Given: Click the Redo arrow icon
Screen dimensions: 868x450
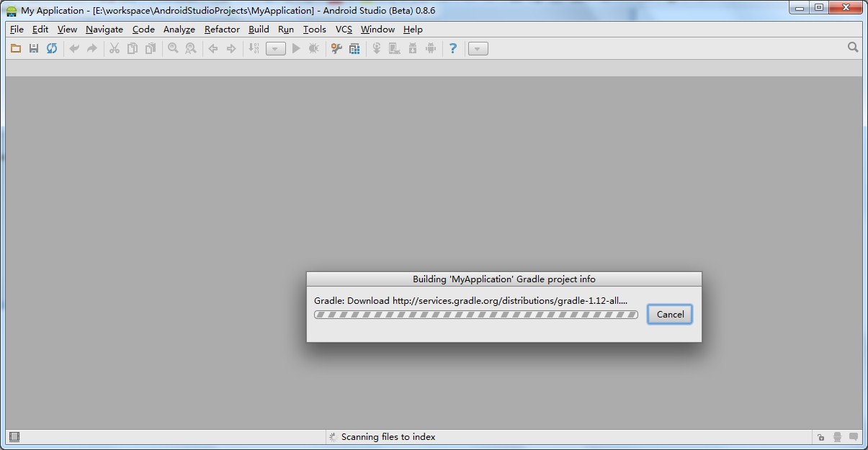Looking at the screenshot, I should 91,48.
